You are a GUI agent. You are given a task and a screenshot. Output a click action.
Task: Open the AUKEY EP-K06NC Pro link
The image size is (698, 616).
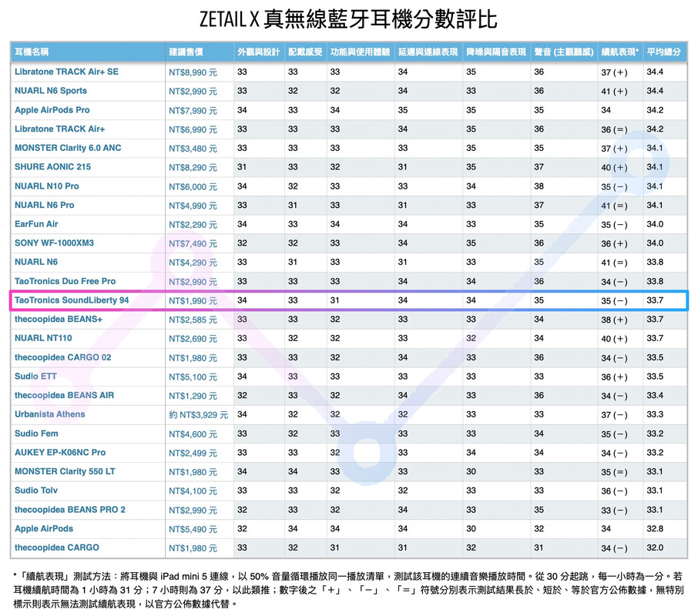click(60, 452)
